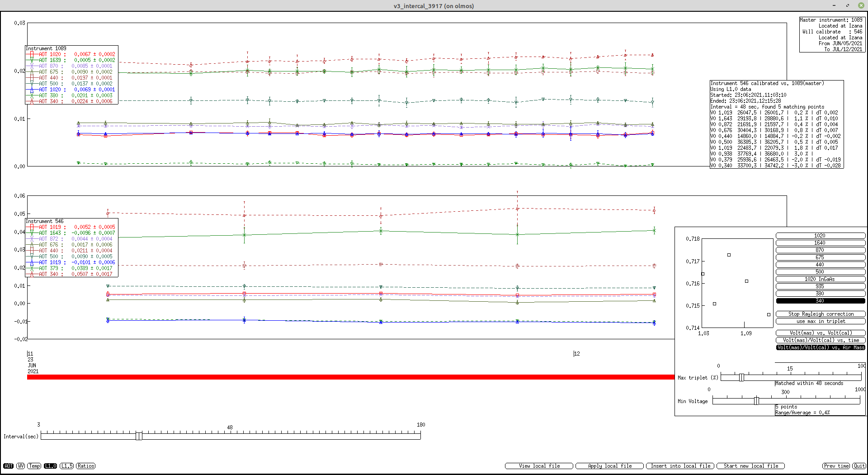Click Prev time button
The image size is (868, 475).
coord(836,466)
